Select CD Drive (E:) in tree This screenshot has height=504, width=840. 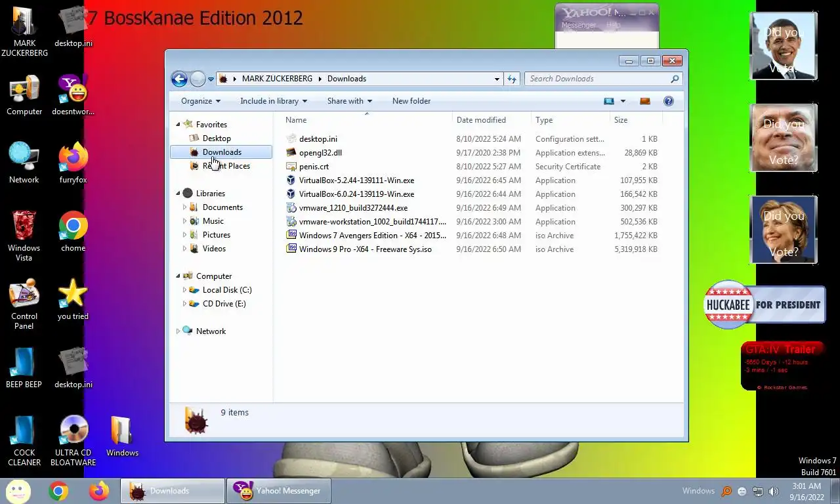224,304
